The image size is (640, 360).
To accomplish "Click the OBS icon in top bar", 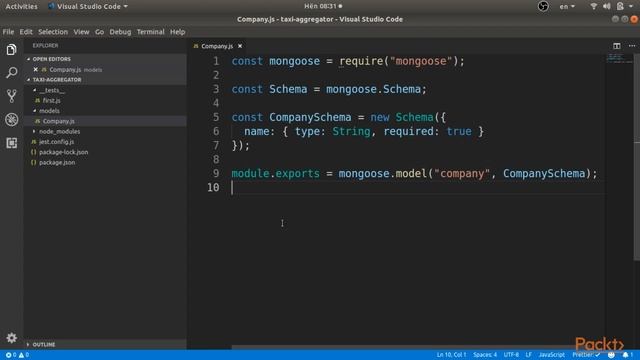I will tap(543, 6).
